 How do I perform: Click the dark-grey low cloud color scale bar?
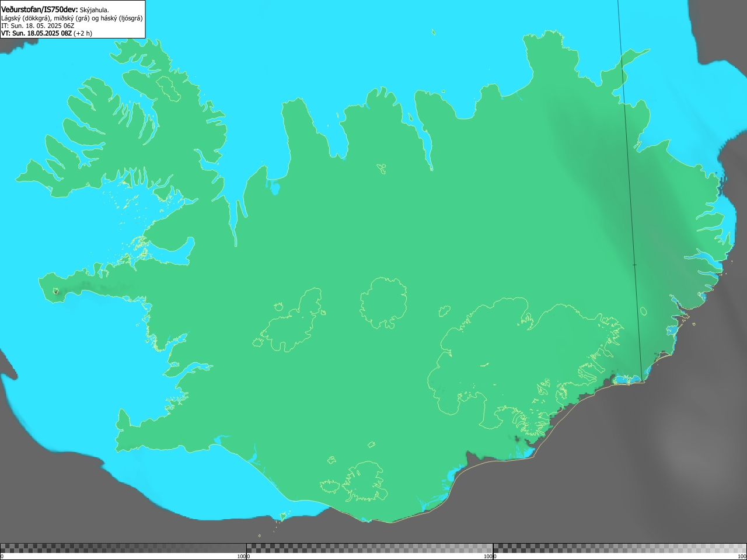click(123, 548)
